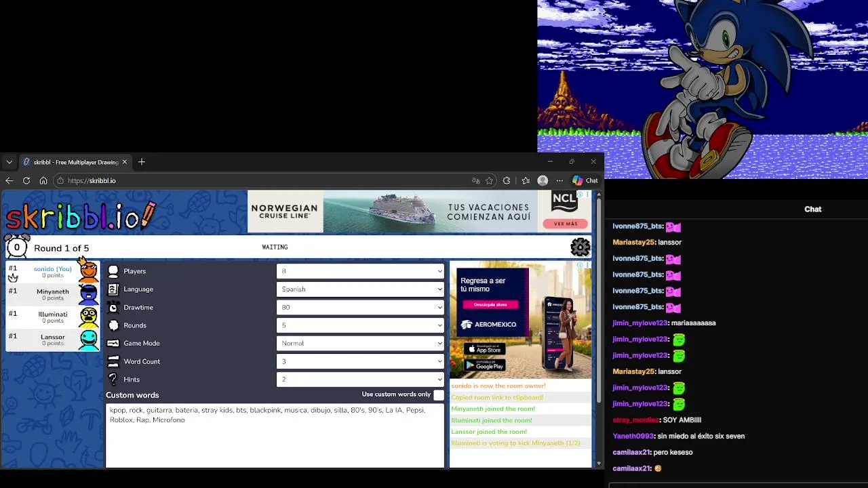The width and height of the screenshot is (868, 488).
Task: Open a new browser tab
Action: (x=142, y=162)
